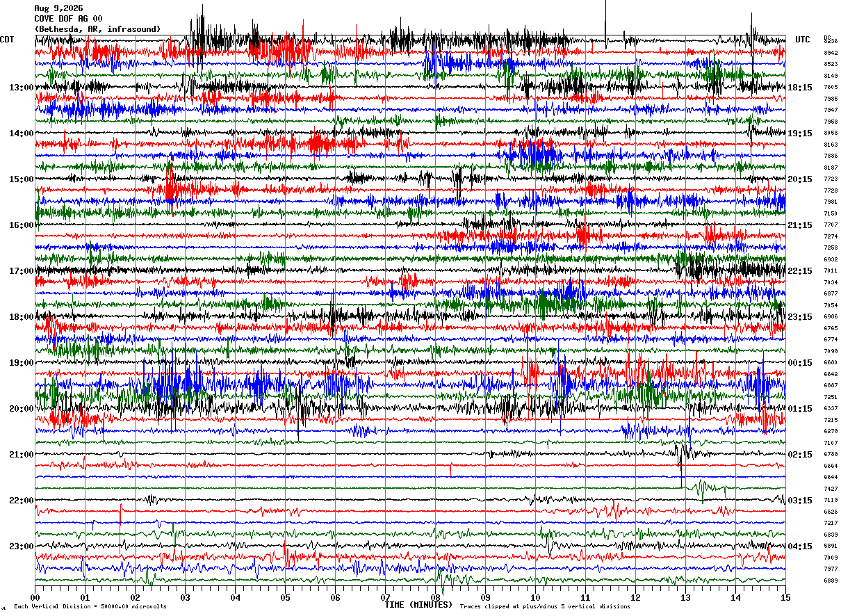841x616 pixels.
Task: Click the 'CDT' timezone label
Action: 7,40
